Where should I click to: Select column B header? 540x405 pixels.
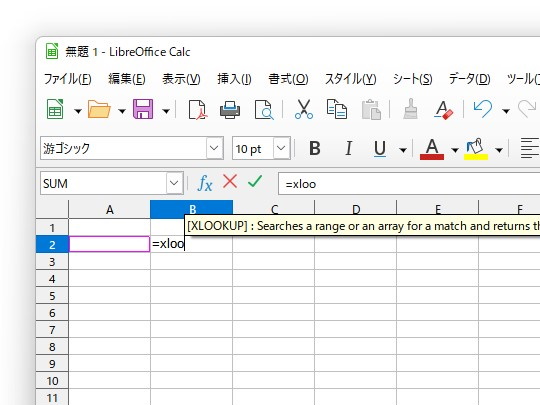point(191,209)
